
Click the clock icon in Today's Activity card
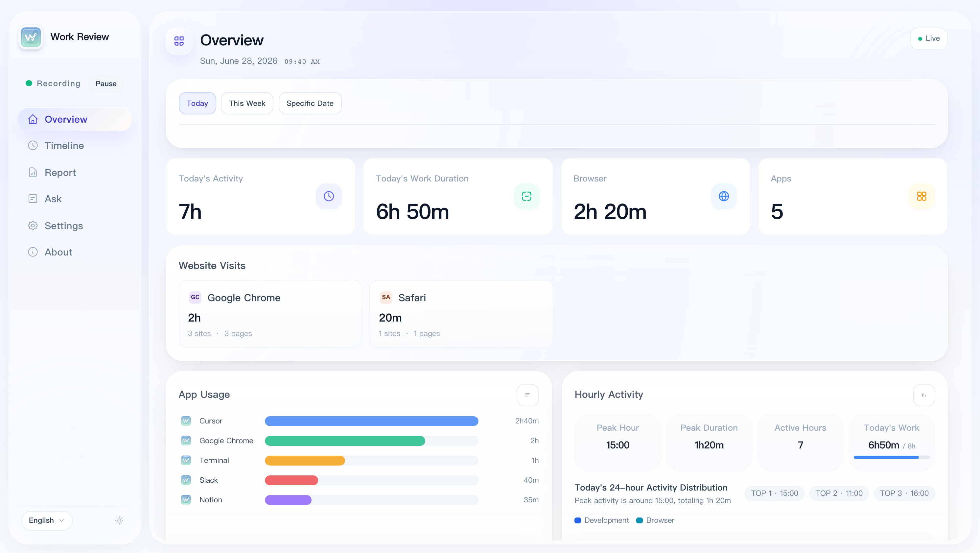tap(329, 196)
